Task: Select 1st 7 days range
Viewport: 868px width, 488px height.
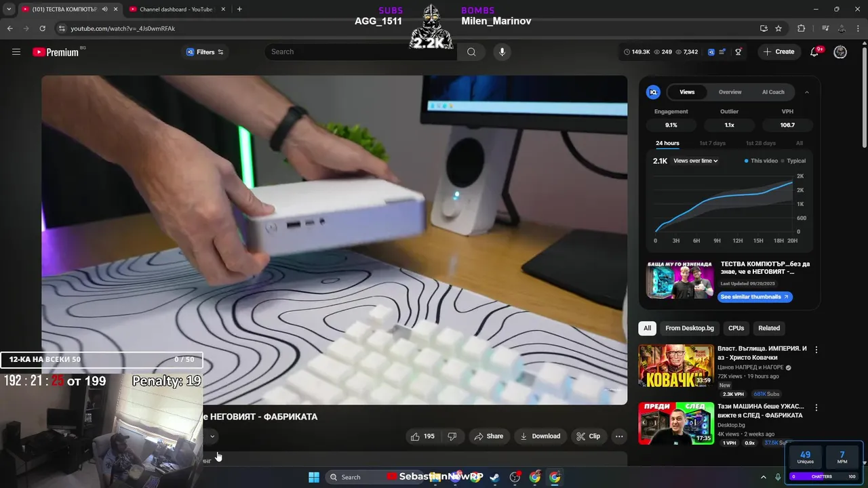Action: point(712,143)
